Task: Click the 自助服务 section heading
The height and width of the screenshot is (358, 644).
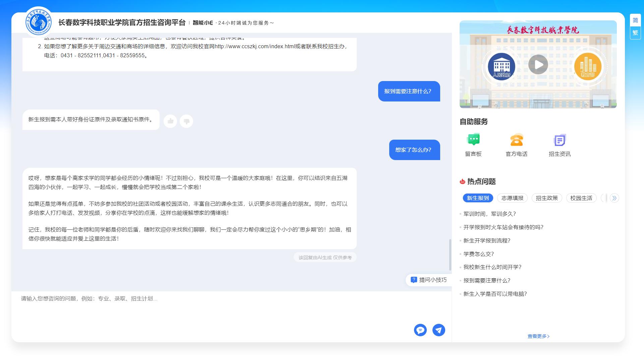Action: point(473,122)
